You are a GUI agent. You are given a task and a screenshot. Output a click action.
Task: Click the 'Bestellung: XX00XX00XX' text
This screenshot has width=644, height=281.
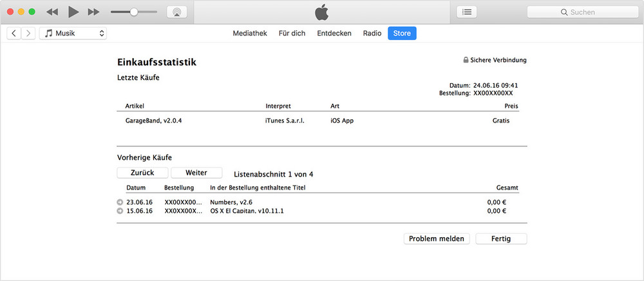tap(476, 93)
